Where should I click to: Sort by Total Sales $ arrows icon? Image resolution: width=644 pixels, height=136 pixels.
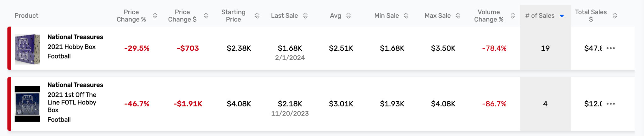click(615, 16)
